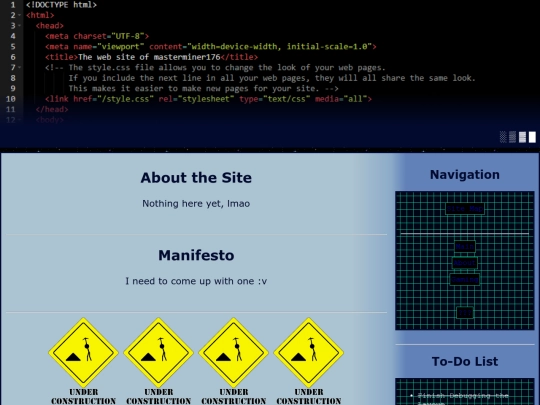Open the About navigation link
The height and width of the screenshot is (405, 540).
(465, 263)
